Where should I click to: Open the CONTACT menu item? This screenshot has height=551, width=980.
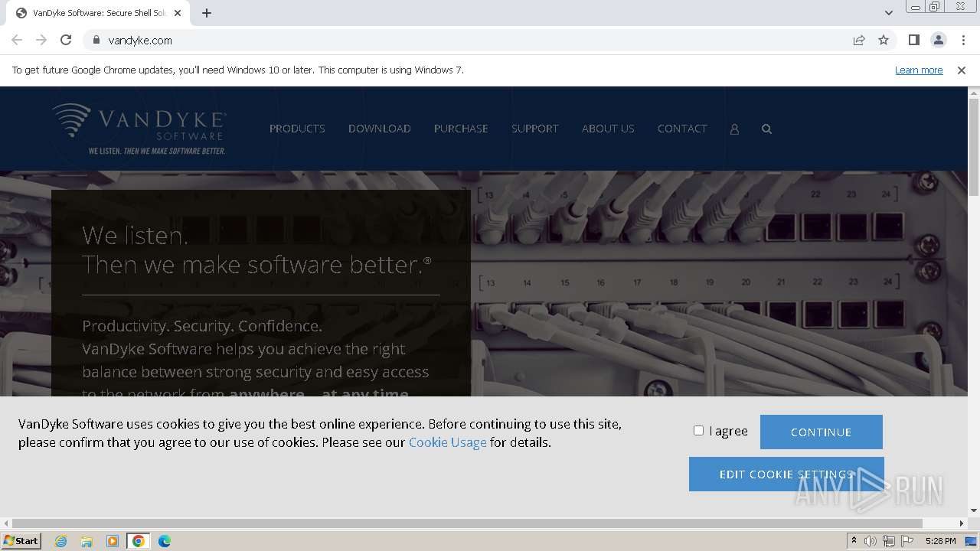(682, 129)
